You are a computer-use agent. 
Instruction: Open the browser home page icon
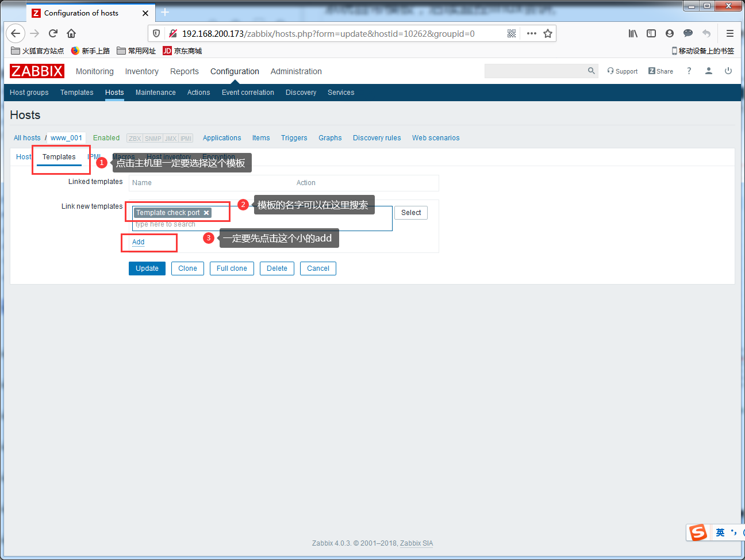coord(71,33)
